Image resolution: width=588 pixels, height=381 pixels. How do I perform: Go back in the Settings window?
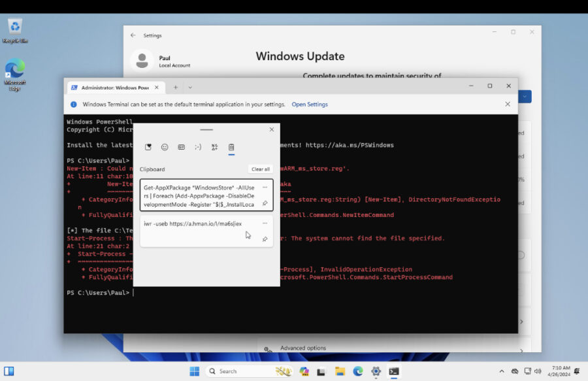(x=133, y=35)
